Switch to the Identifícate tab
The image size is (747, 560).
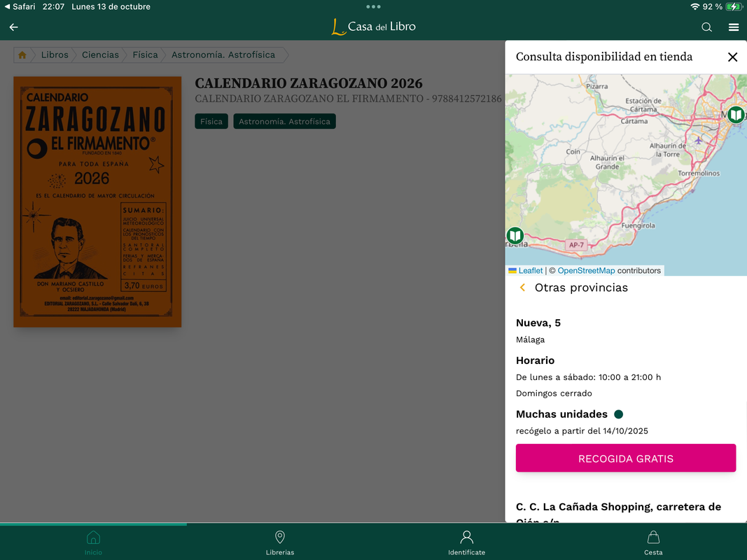(x=467, y=542)
